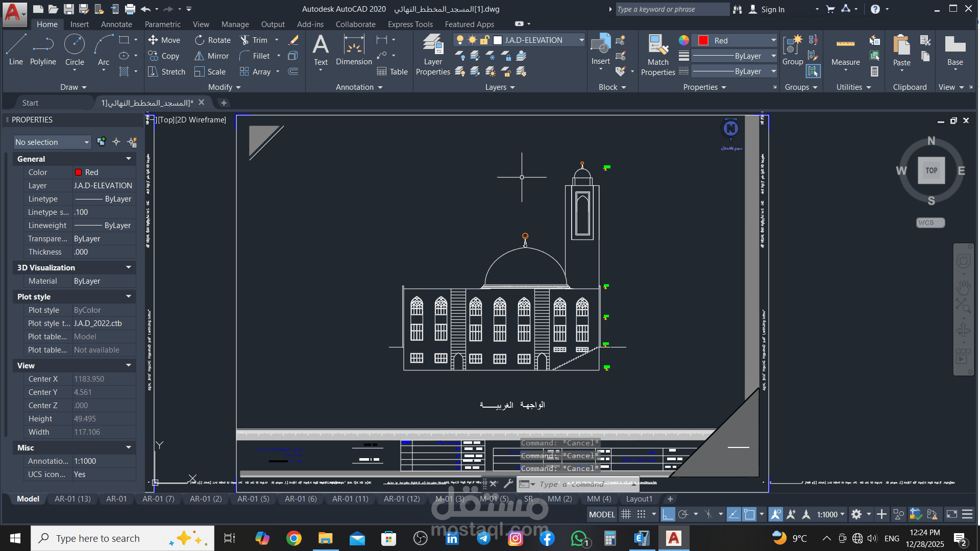The height and width of the screenshot is (551, 980).
Task: Launch the Stretch command
Action: click(167, 72)
